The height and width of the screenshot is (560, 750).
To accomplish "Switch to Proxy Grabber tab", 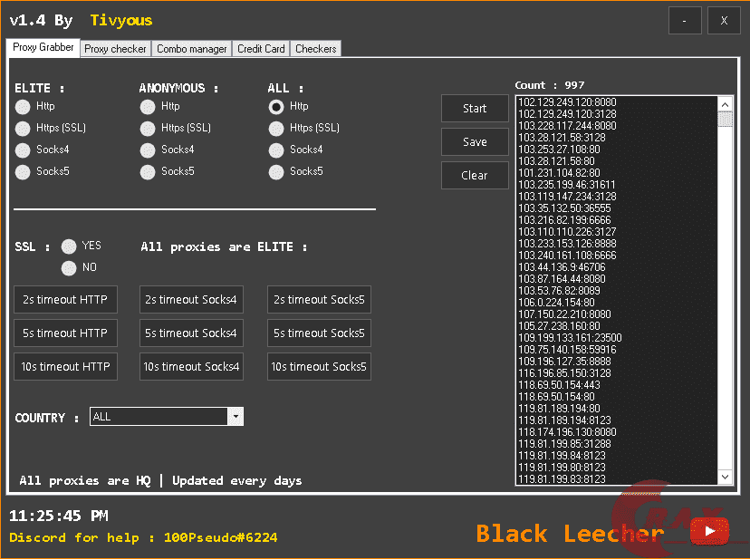I will 43,47.
